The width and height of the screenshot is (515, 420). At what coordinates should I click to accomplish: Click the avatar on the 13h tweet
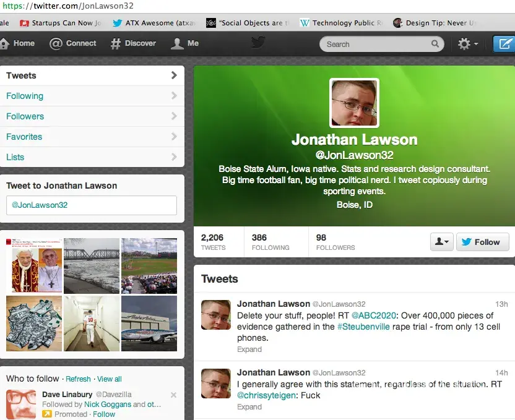coord(216,315)
